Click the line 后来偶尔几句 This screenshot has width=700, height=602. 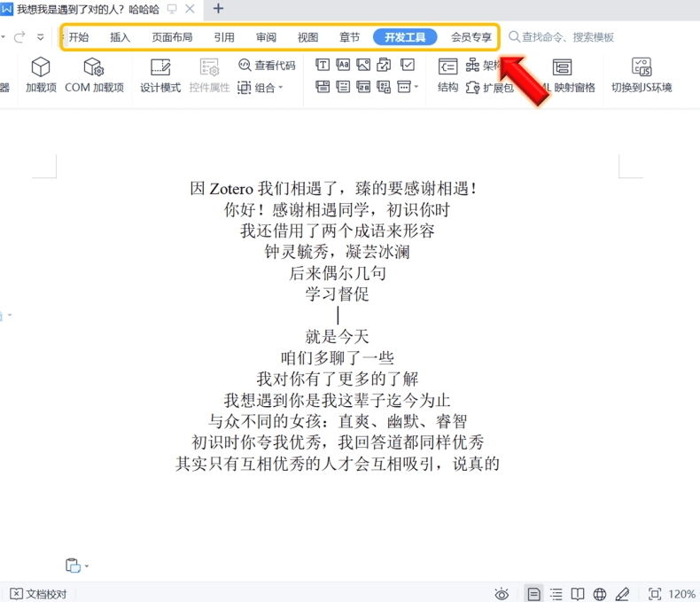tap(338, 273)
